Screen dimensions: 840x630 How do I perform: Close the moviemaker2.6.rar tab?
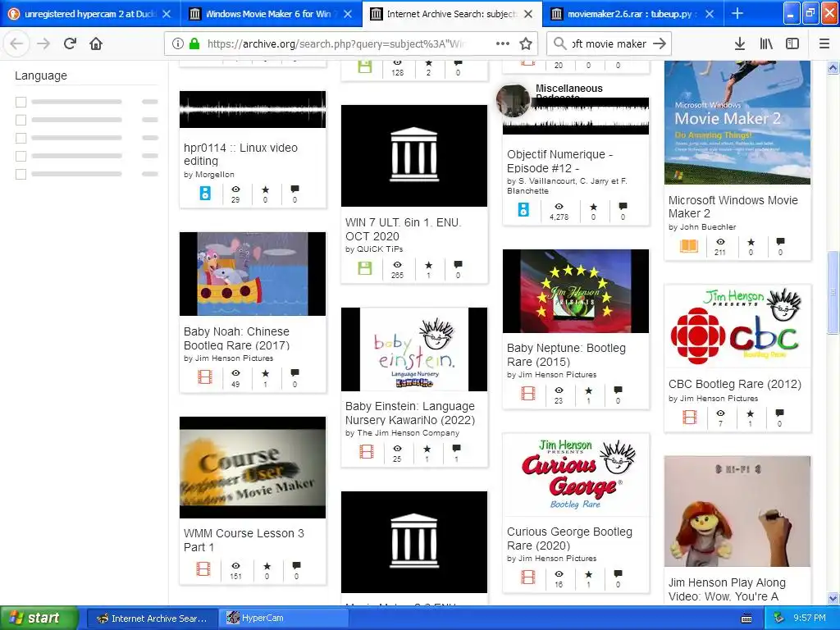coord(710,14)
